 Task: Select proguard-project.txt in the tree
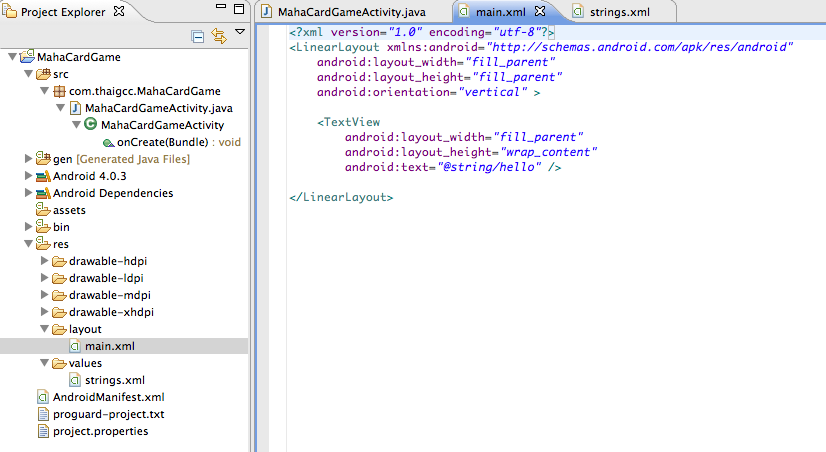point(109,414)
